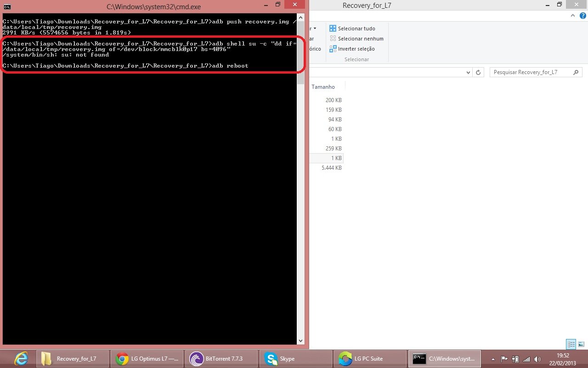Select the 94 KB size cell

[335, 120]
